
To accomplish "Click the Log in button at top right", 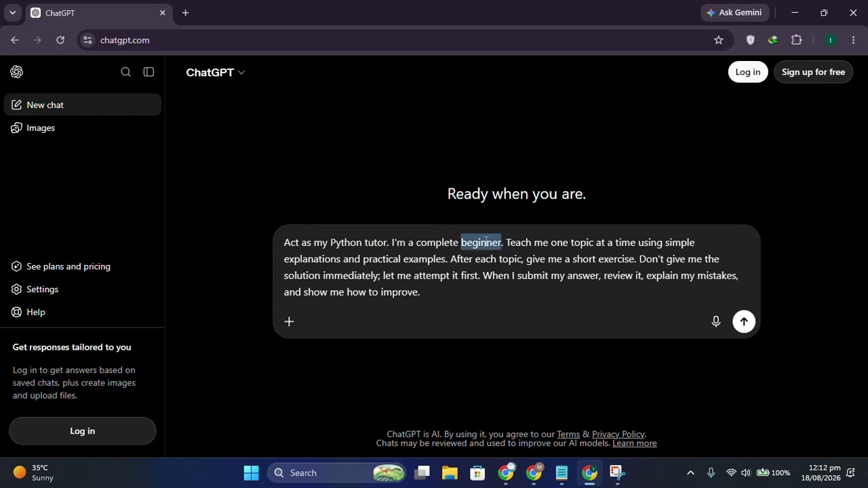I will tap(748, 72).
